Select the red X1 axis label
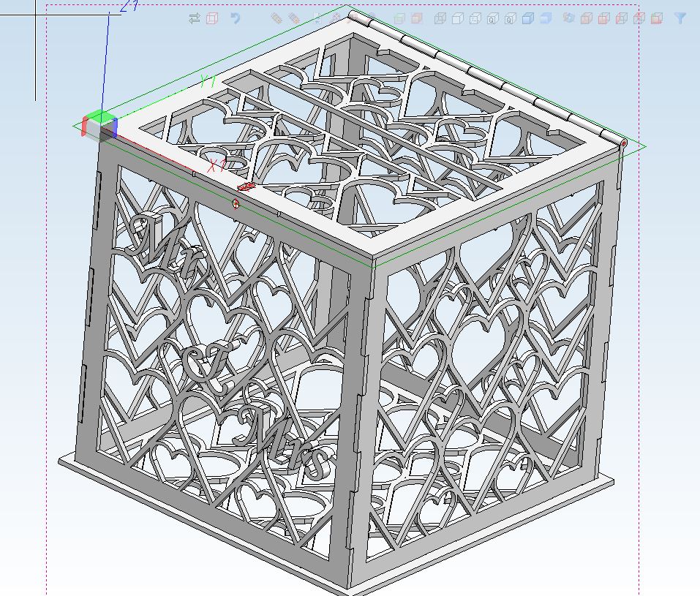This screenshot has width=700, height=596. (217, 165)
